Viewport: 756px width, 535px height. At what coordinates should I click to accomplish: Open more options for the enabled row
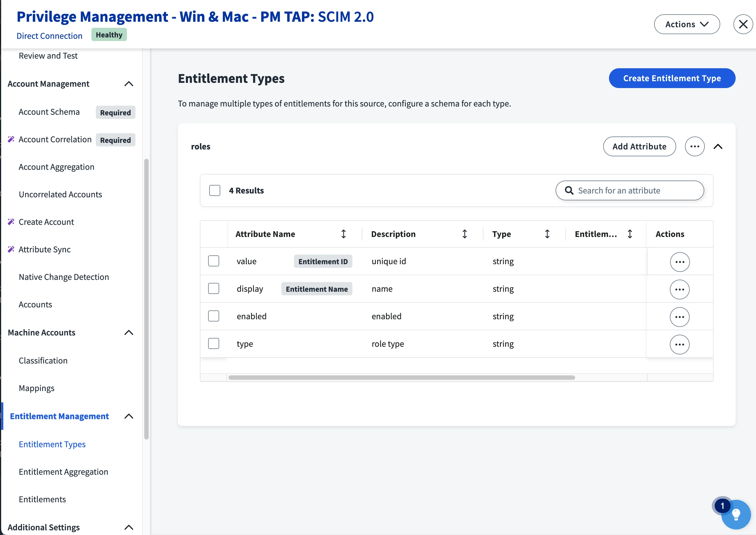(679, 317)
